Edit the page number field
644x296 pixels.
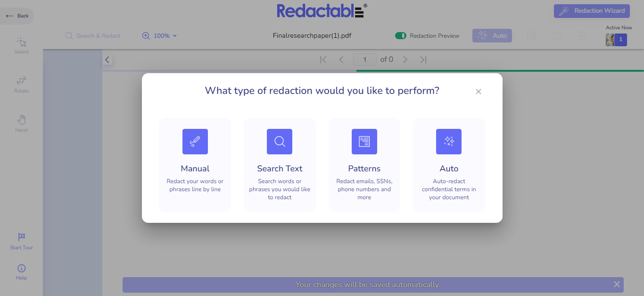point(365,59)
